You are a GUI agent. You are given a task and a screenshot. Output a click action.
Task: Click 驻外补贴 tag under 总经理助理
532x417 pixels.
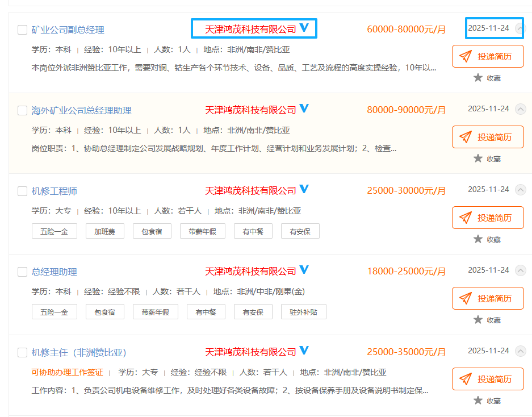click(x=304, y=312)
